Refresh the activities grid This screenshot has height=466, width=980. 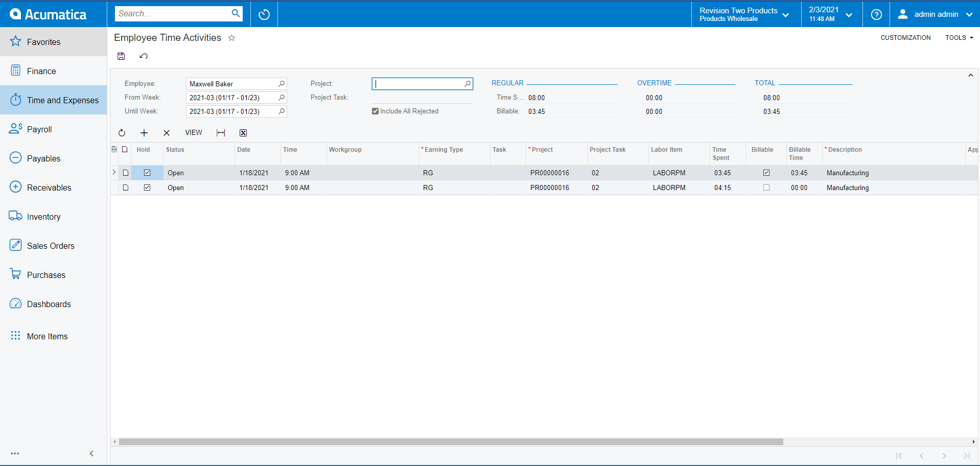coord(122,133)
